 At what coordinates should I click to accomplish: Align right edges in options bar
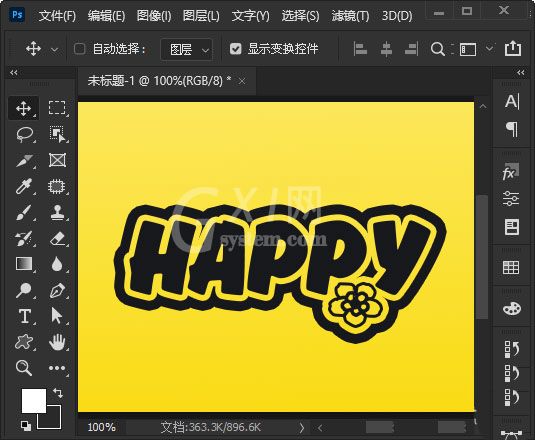411,49
